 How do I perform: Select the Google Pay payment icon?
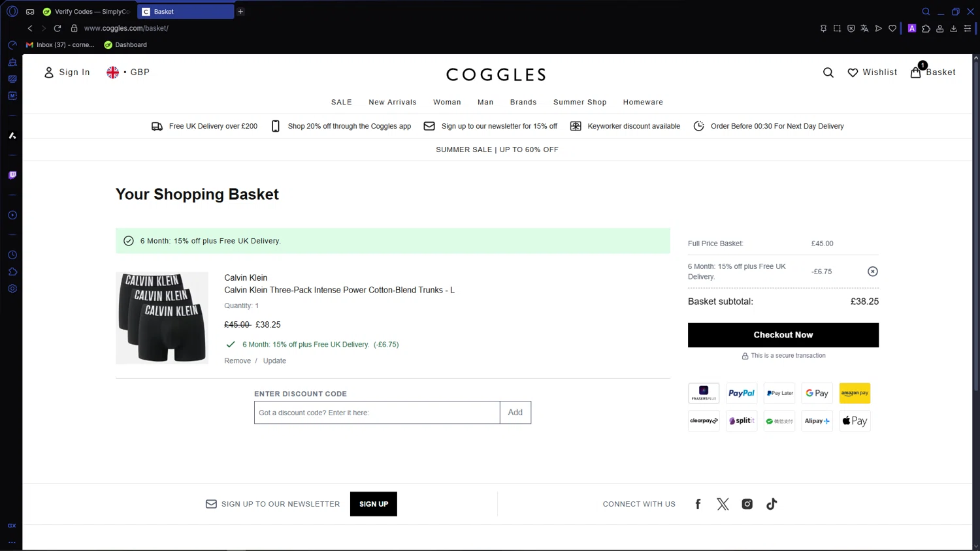[x=817, y=393]
